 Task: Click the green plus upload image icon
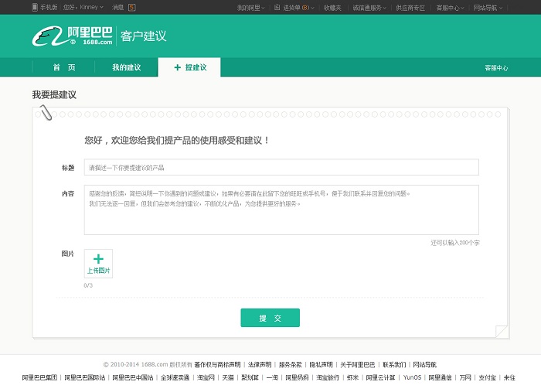point(98,260)
